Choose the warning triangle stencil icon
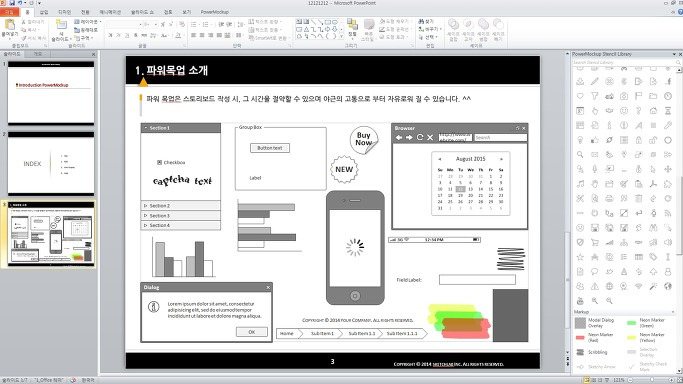Image resolution: width=683 pixels, height=384 pixels. pos(595,286)
